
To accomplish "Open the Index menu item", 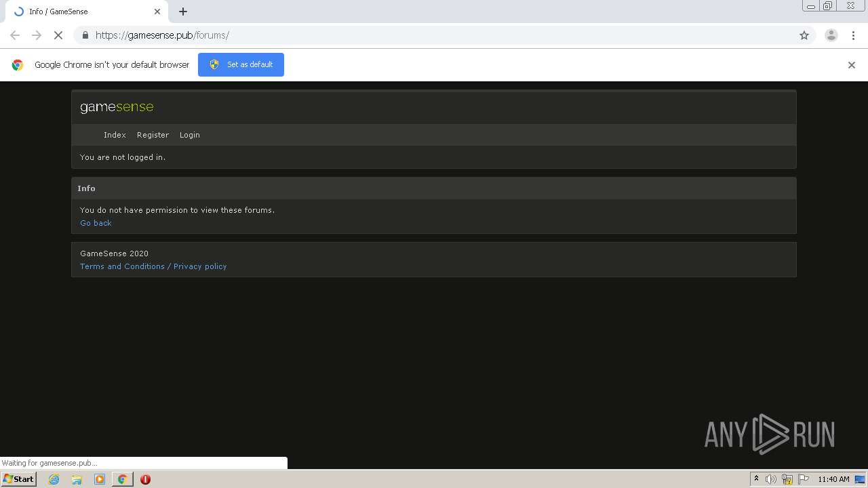I will tap(115, 135).
